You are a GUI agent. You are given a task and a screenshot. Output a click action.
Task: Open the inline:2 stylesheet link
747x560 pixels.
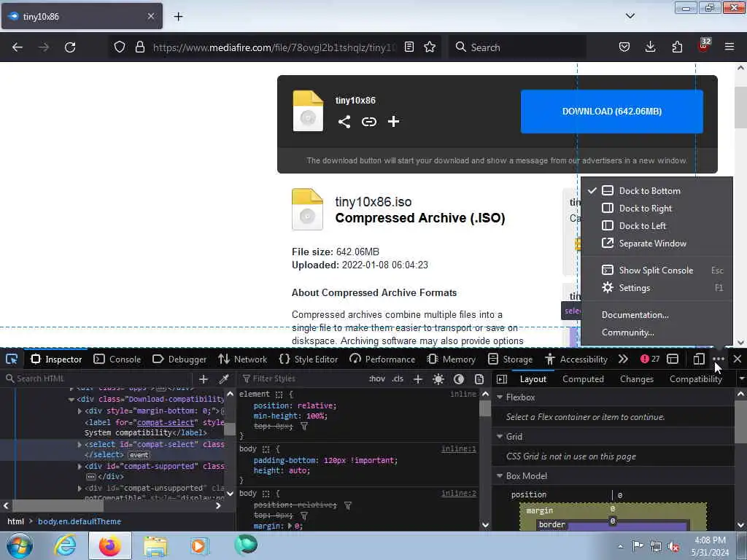pyautogui.click(x=458, y=494)
